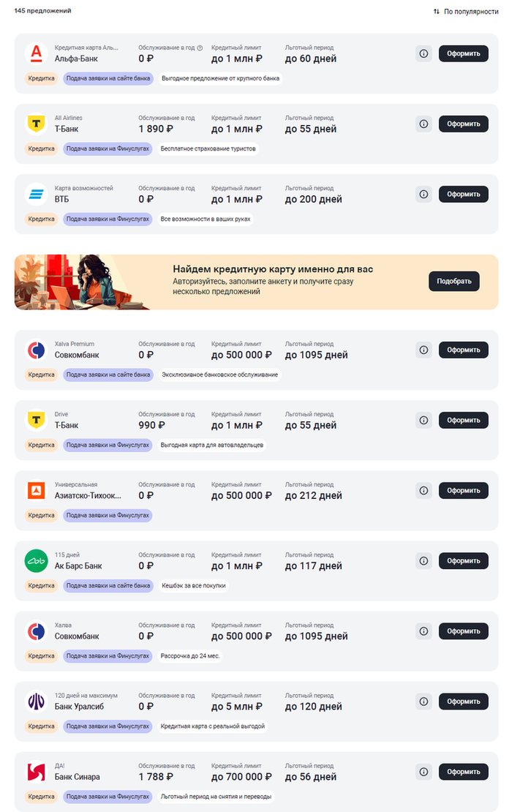512x812 pixels.
Task: Open the sort by popularity dropdown
Action: point(466,12)
